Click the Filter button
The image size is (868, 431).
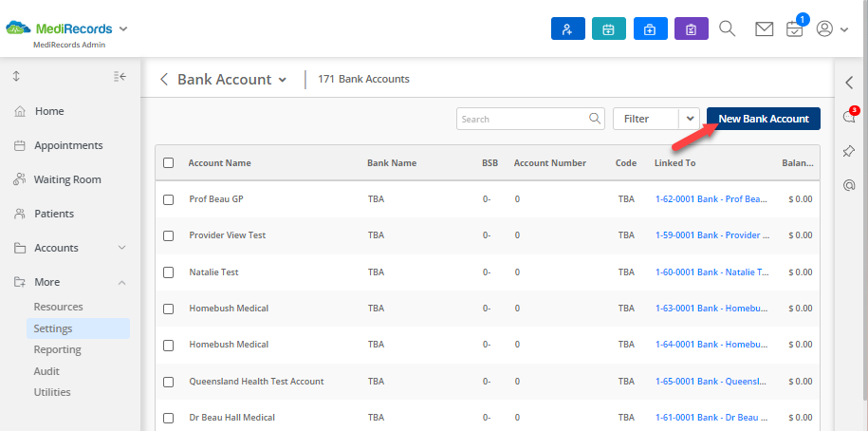click(646, 119)
